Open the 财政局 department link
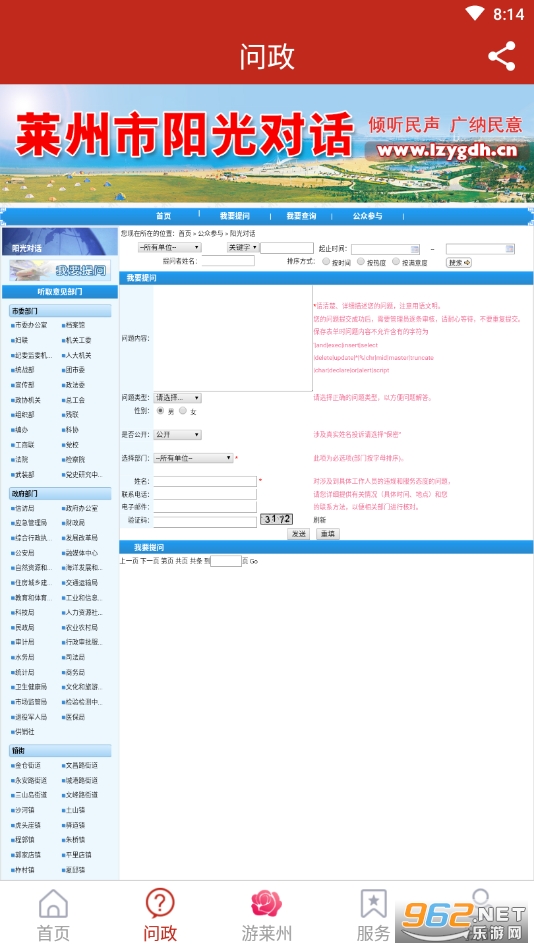The width and height of the screenshot is (534, 949). [x=75, y=522]
